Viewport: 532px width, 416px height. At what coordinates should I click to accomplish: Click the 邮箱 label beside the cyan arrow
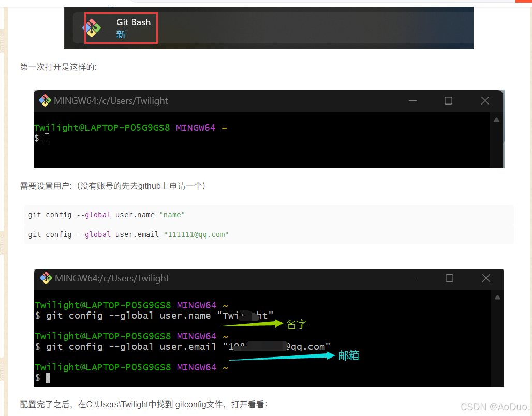coord(349,355)
